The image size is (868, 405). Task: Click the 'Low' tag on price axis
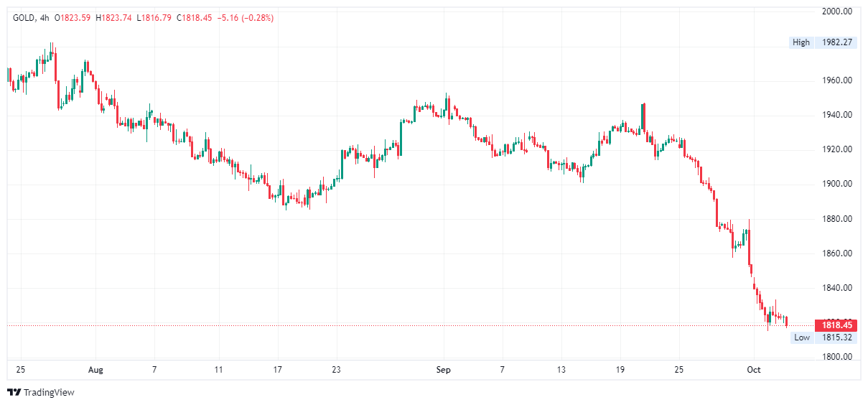pos(802,337)
